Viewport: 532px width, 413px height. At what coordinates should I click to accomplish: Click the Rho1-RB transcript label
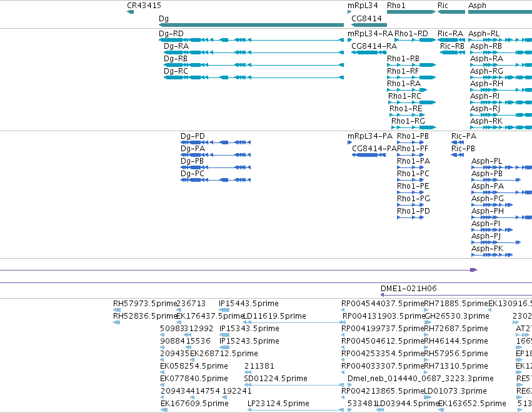point(403,59)
